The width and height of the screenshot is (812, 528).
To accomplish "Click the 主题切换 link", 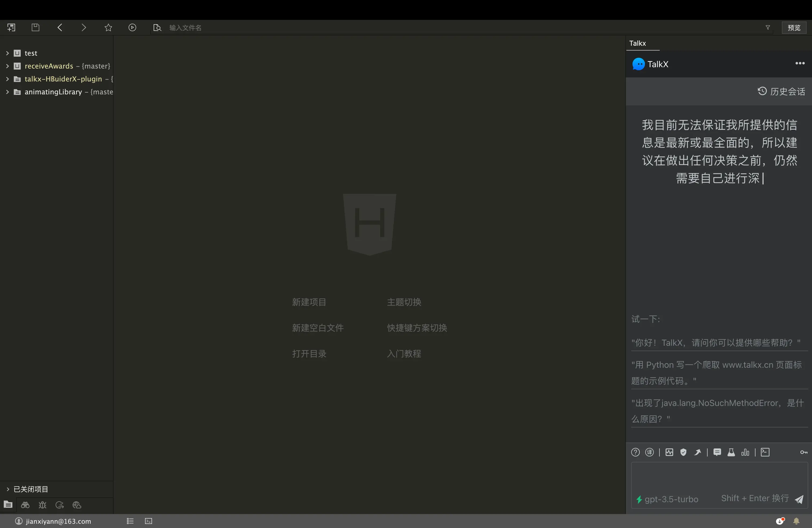I will [x=404, y=302].
